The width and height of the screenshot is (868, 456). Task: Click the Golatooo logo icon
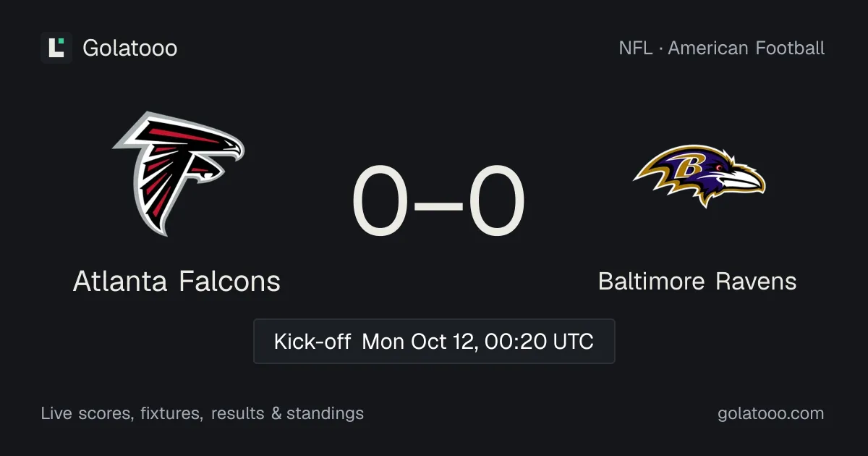(x=56, y=48)
